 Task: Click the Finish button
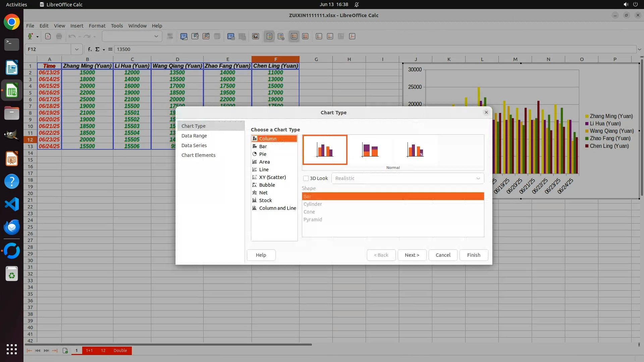click(x=473, y=255)
